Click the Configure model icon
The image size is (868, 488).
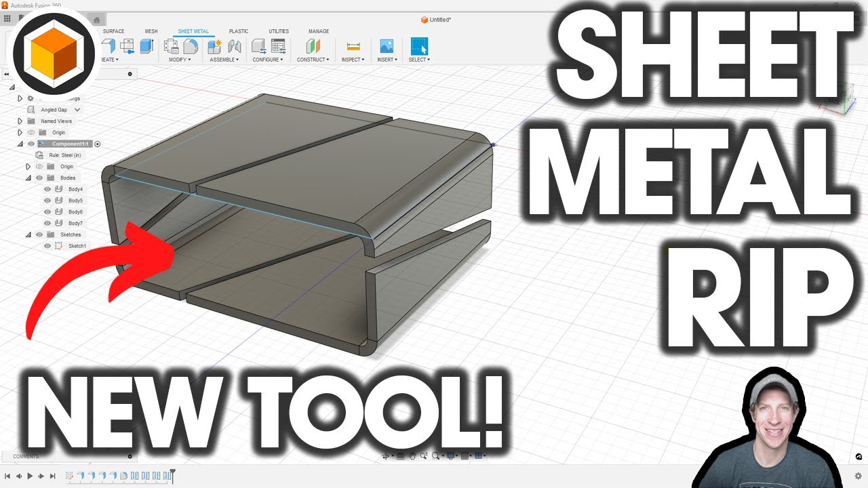pos(258,46)
